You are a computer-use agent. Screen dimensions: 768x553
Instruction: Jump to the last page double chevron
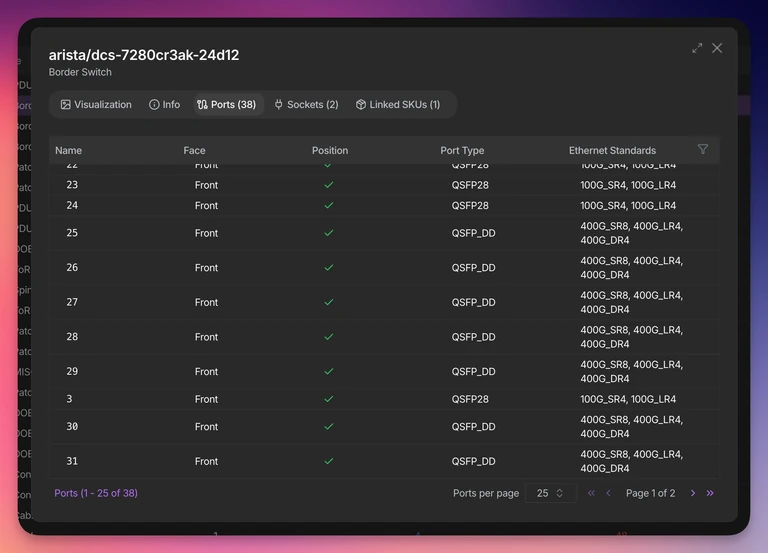(710, 493)
